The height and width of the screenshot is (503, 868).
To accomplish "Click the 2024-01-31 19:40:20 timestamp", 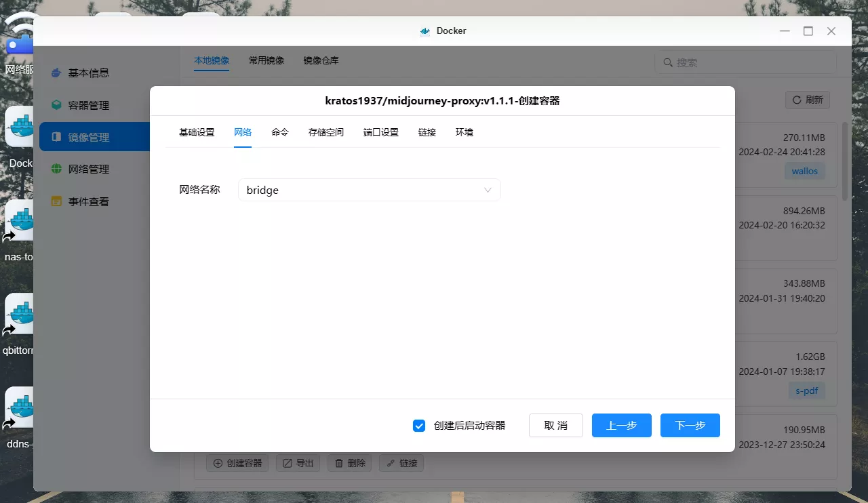I will (x=782, y=298).
